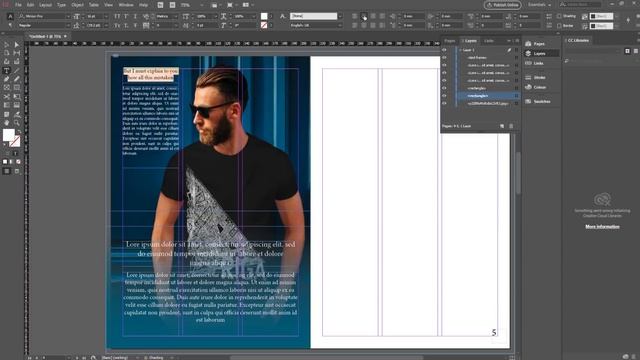Screen dimensions: 640x360
Task: Click Align Center paragraph icon
Action: 364,16
